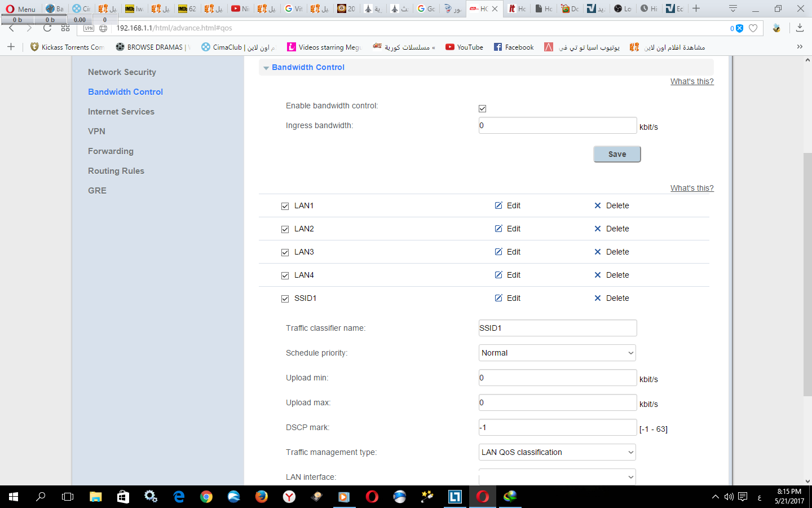Open the BROWSE DRAMAS bookmark
The width and height of the screenshot is (812, 508).
(153, 47)
